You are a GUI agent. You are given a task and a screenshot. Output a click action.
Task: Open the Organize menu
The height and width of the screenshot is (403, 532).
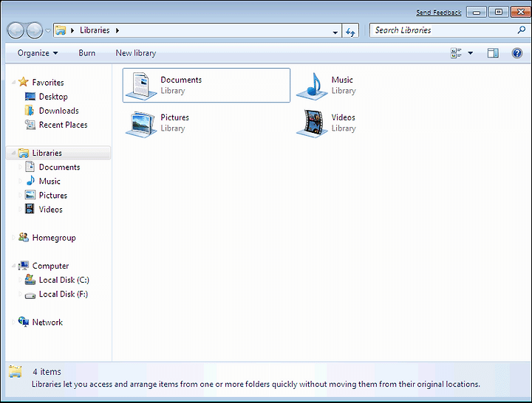[x=38, y=53]
